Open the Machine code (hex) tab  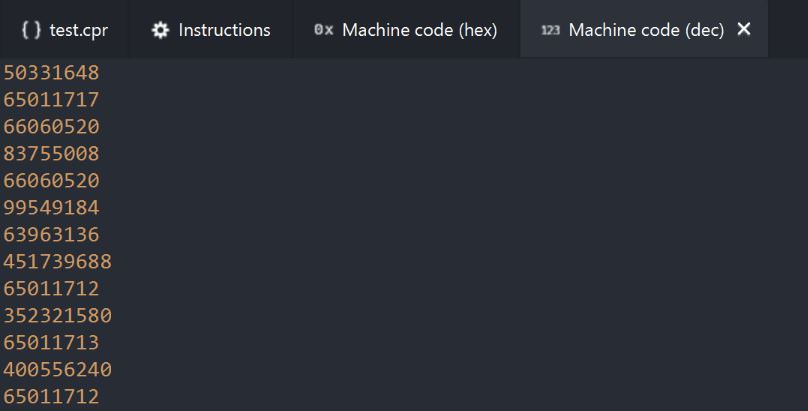pos(419,30)
